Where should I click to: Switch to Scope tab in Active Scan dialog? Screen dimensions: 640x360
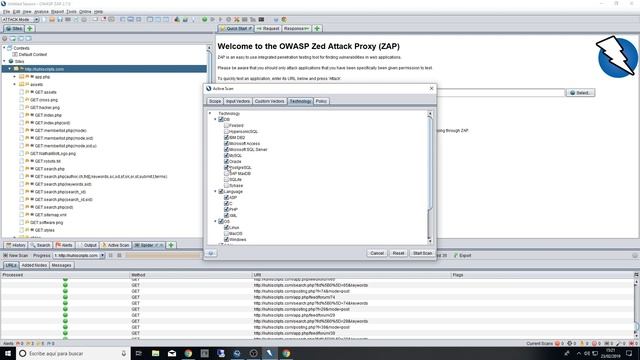215,101
